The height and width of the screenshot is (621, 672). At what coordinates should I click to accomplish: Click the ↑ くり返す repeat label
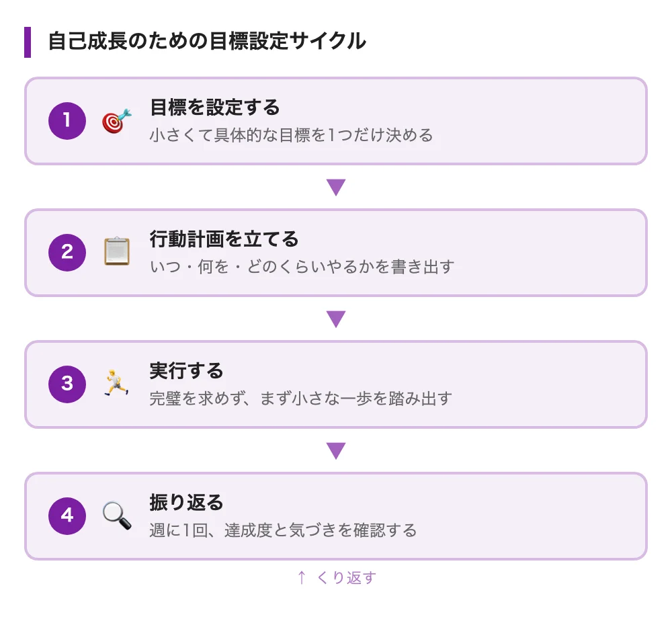click(x=336, y=577)
